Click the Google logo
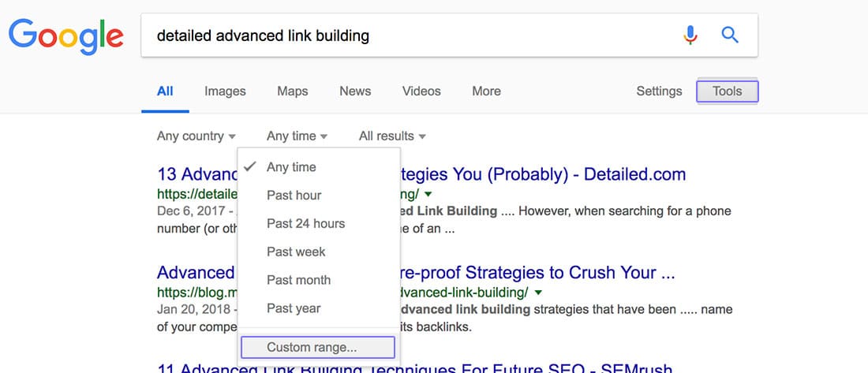Viewport: 868px width, 373px height. coord(65,36)
